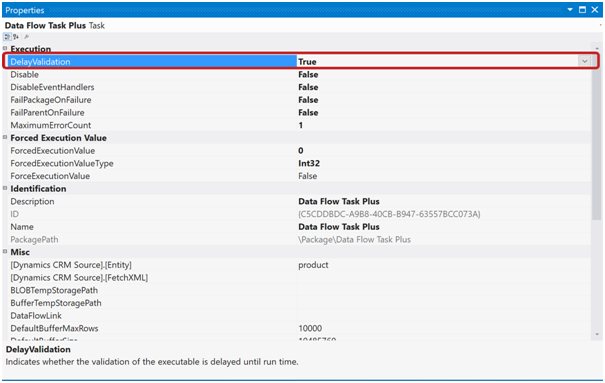Image resolution: width=605 pixels, height=383 pixels.
Task: Open window position dropdown arrow in title bar
Action: 570,10
